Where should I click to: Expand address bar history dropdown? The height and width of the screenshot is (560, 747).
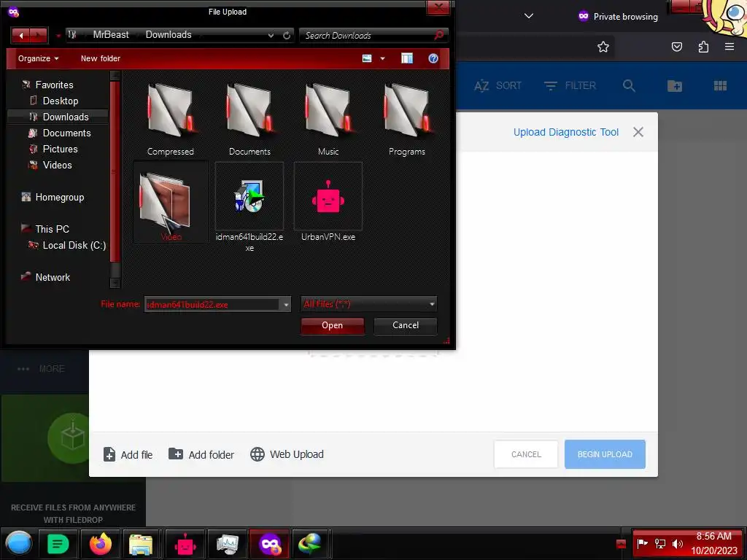coord(271,35)
